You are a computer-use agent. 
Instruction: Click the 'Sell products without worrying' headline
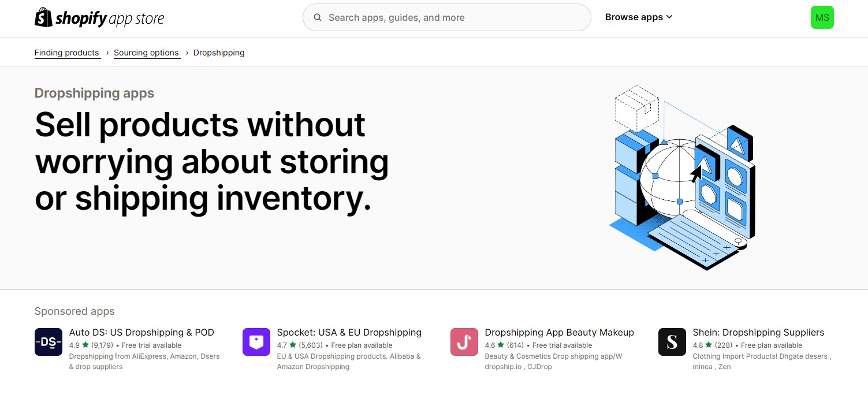click(x=211, y=162)
